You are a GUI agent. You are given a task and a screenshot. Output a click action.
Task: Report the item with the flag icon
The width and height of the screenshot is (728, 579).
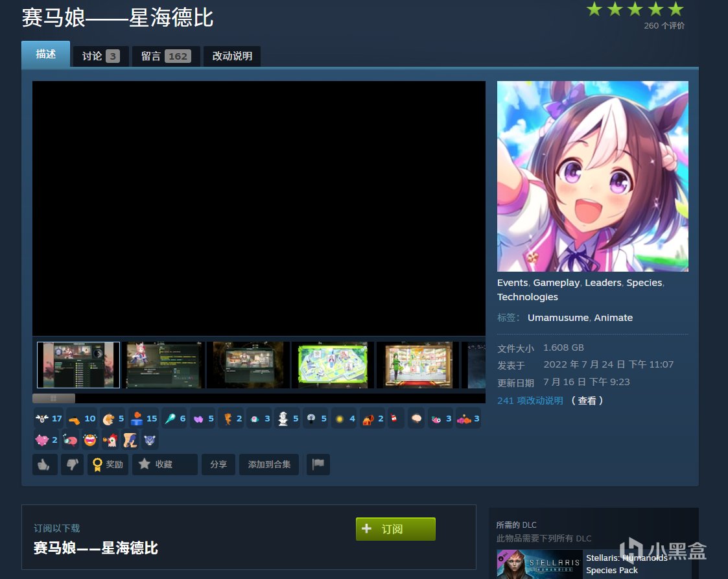coord(318,464)
